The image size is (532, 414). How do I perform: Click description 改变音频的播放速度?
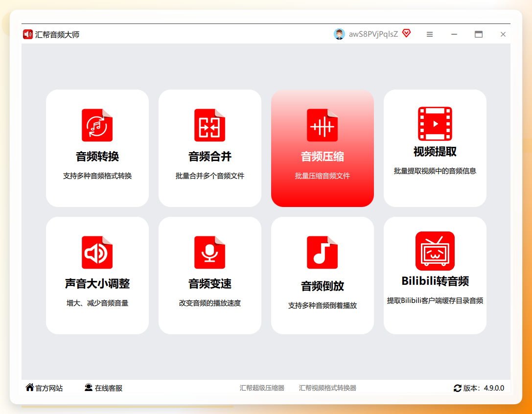tap(210, 303)
